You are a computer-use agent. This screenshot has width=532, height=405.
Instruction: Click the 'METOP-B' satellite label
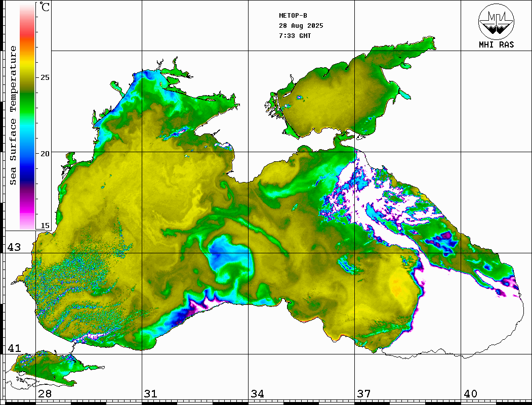293,16
